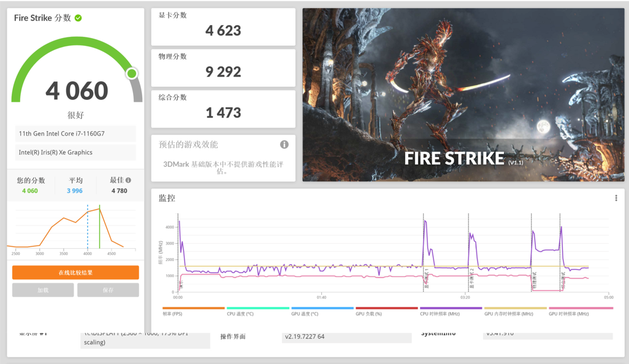This screenshot has height=364, width=629.
Task: Click the green knob on the score gauge
Action: tap(132, 74)
